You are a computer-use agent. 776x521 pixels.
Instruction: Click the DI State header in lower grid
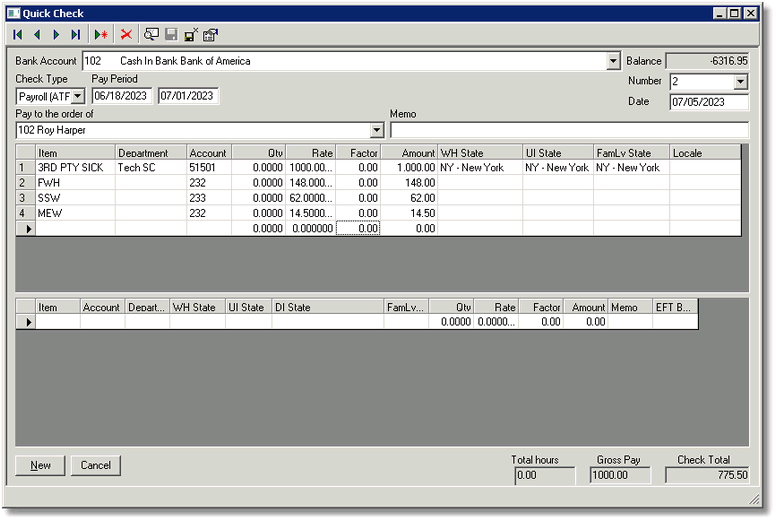(x=328, y=307)
